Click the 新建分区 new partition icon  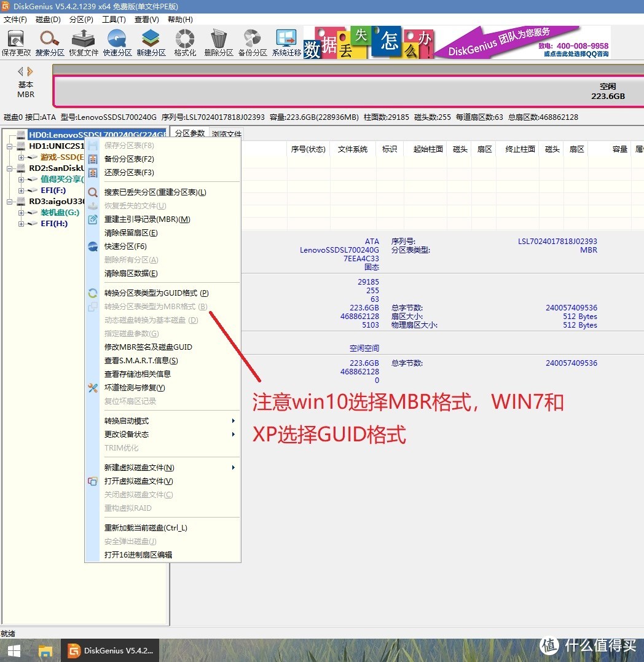point(151,42)
